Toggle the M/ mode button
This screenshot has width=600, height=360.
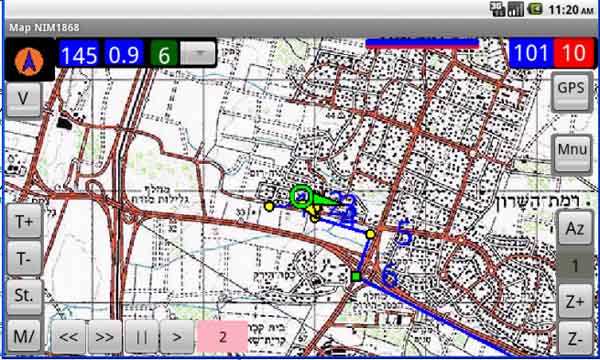[x=24, y=336]
